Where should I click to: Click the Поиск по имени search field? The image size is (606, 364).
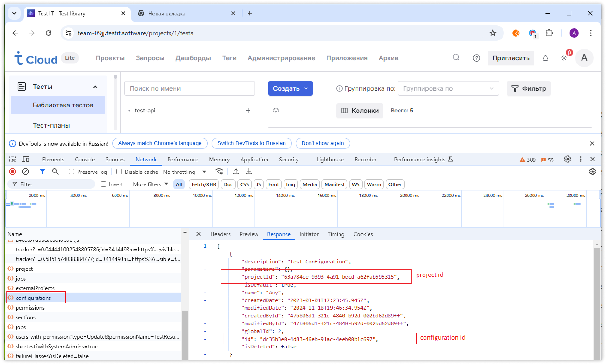click(189, 89)
